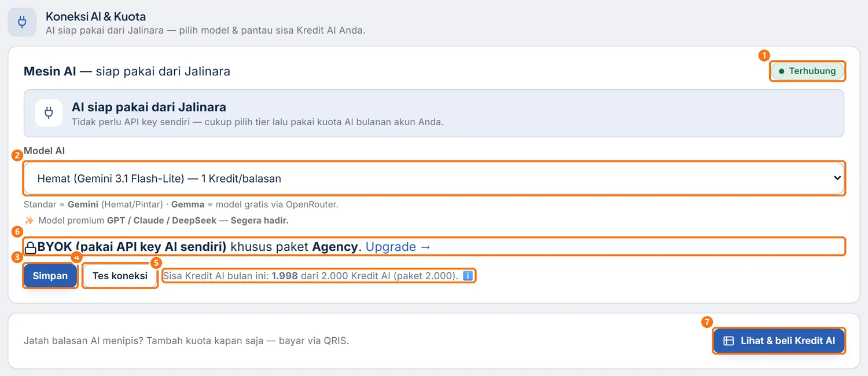Click the Model AI label
This screenshot has width=868, height=376.
click(44, 151)
